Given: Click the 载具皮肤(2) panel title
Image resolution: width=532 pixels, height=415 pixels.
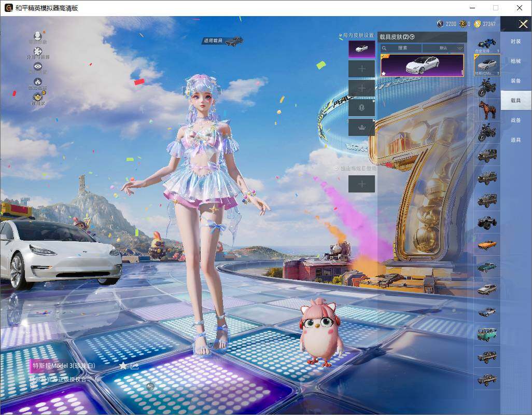Looking at the screenshot, I should tap(394, 37).
